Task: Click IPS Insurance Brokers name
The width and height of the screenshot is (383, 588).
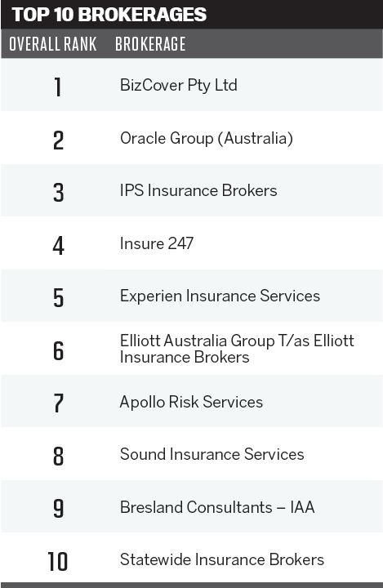Action: click(x=198, y=190)
